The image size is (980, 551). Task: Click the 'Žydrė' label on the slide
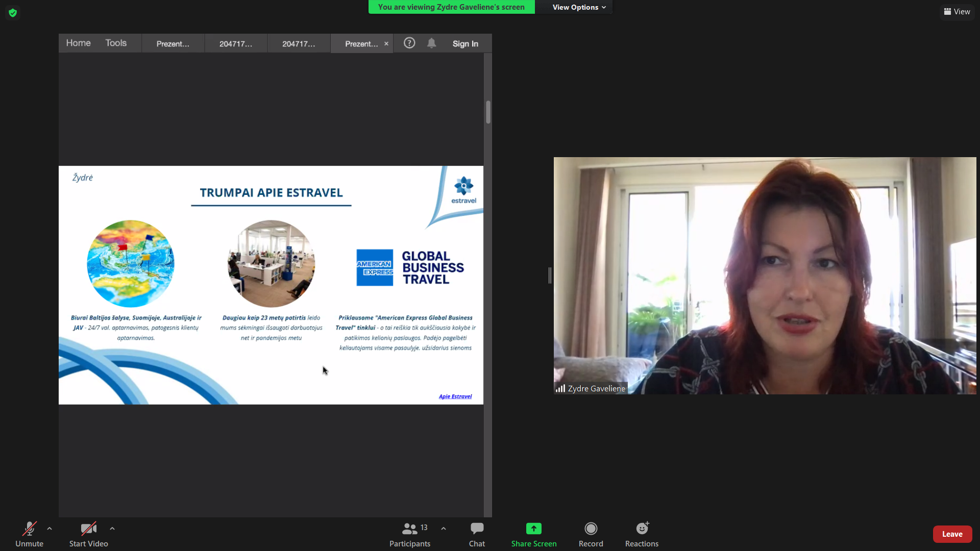(x=83, y=178)
